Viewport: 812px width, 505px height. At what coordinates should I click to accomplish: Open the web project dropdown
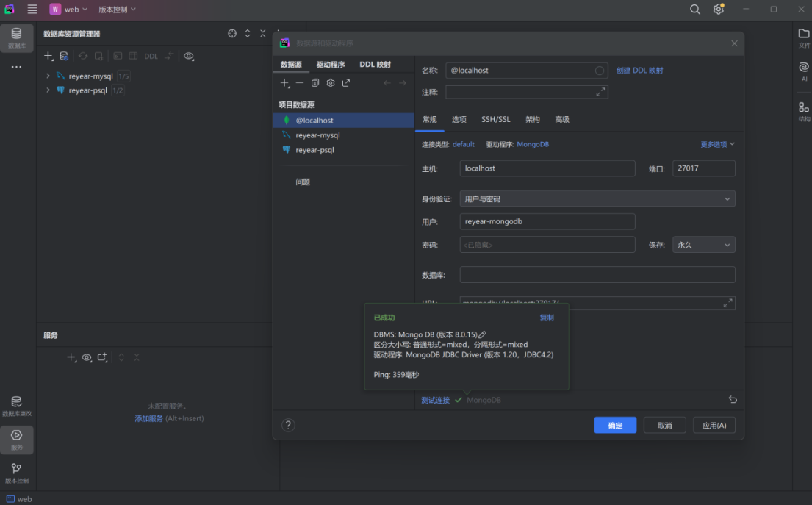tap(69, 10)
